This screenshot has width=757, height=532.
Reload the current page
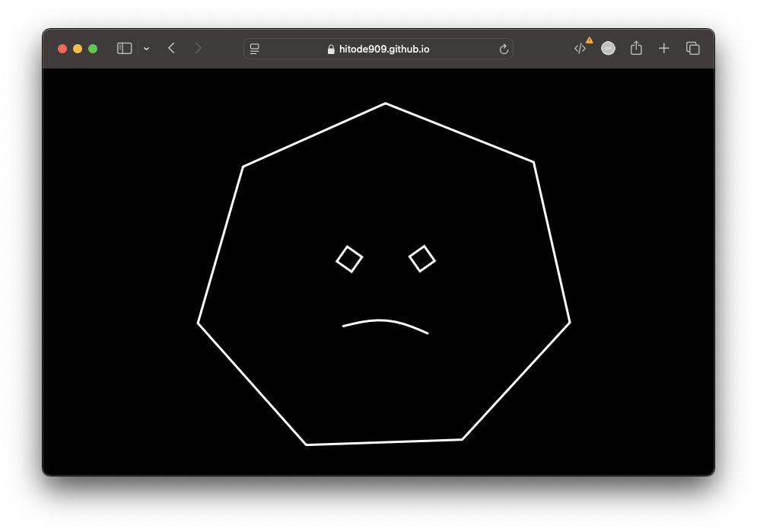click(x=504, y=49)
